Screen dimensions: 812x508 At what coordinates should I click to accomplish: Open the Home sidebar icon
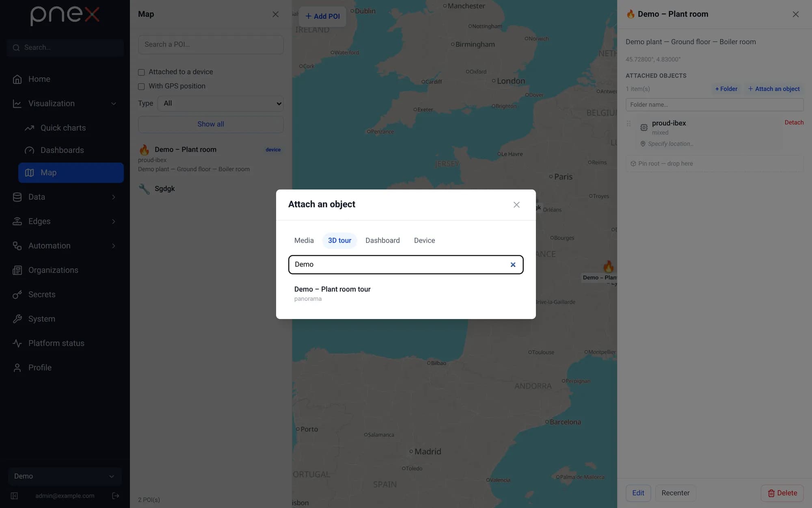[17, 79]
